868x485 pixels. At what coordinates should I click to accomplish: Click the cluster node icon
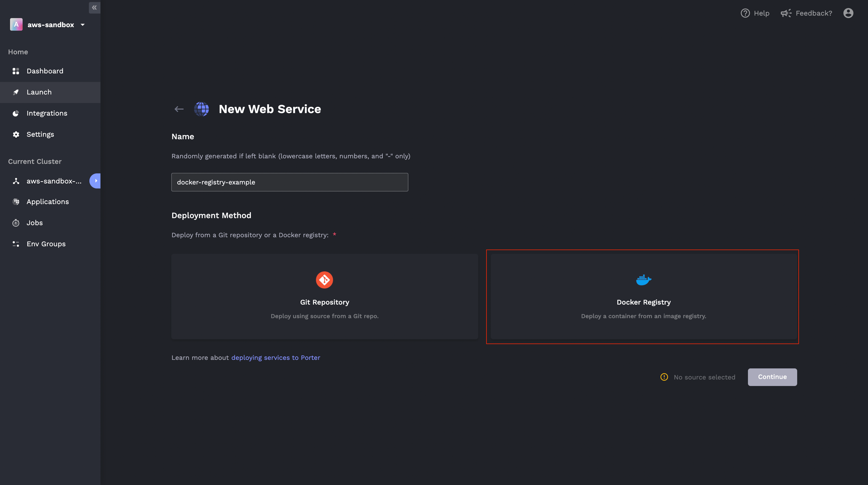[16, 181]
